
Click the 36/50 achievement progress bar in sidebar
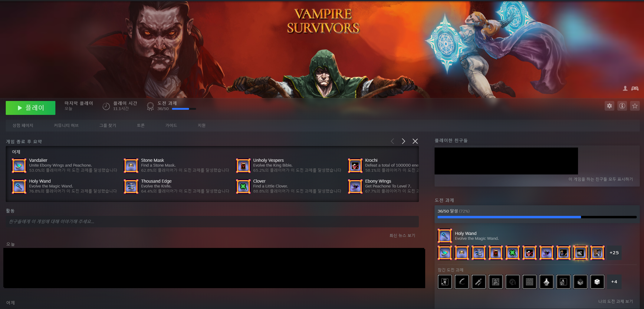537,217
